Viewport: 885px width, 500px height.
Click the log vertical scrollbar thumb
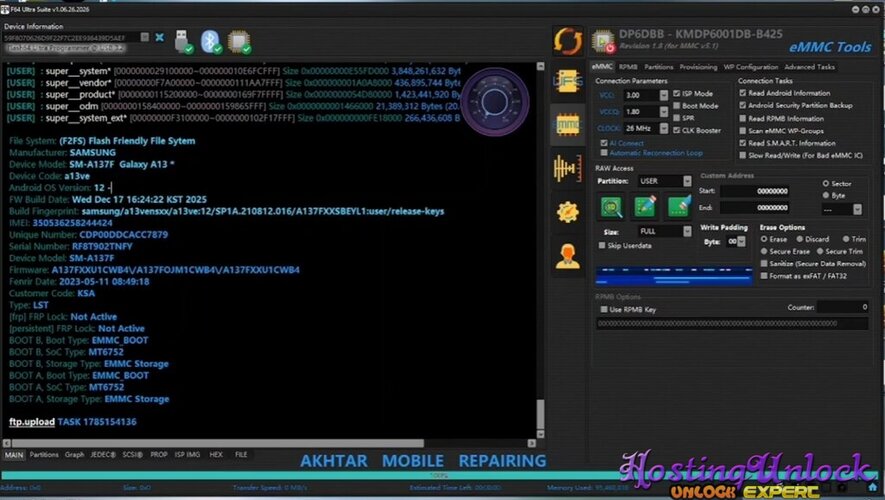click(x=540, y=414)
